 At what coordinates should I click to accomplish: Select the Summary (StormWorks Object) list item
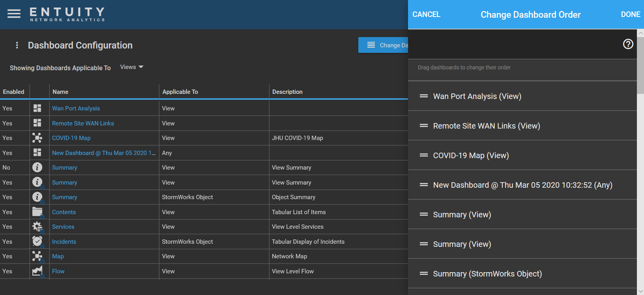522,273
